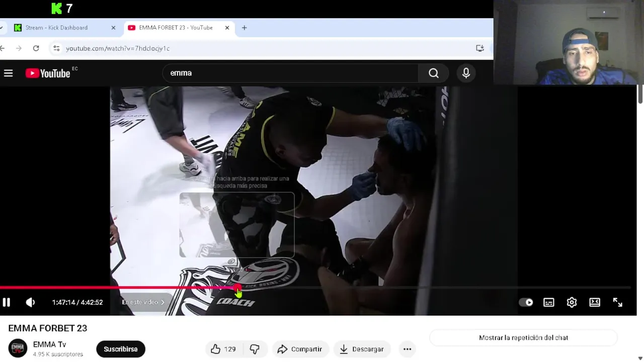Click the search magnifier button
644x362 pixels.
[x=433, y=73]
